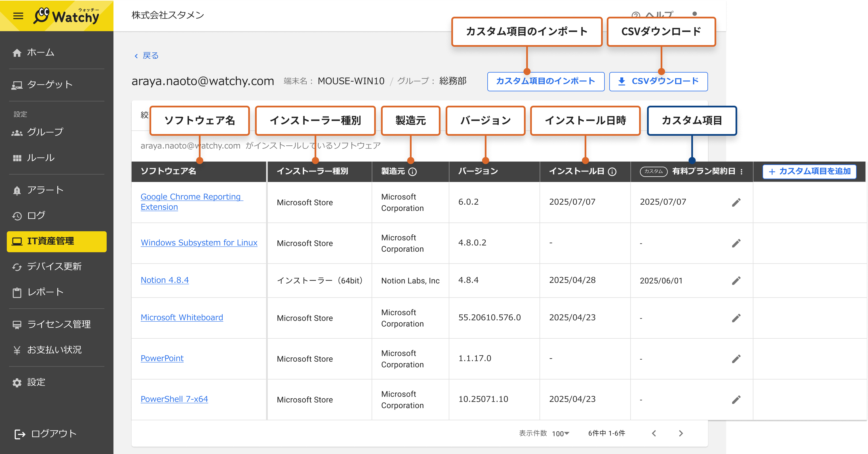This screenshot has width=868, height=454.
Task: Click the CSVダウンロード button
Action: pyautogui.click(x=658, y=81)
